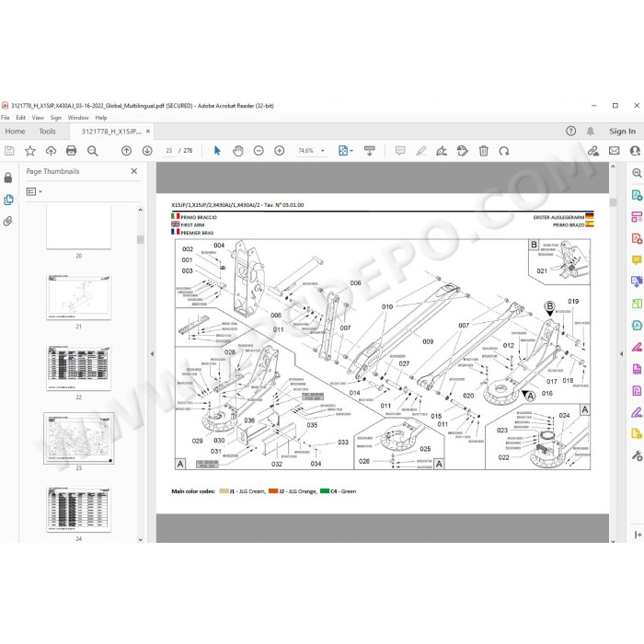This screenshot has width=644, height=644.
Task: Select the Highlight text tool
Action: pos(421,151)
